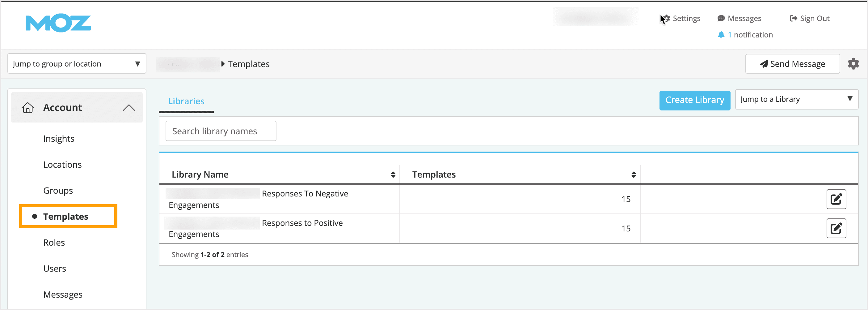Click the Moz logo
Image resolution: width=868 pixels, height=310 pixels.
coord(58,23)
